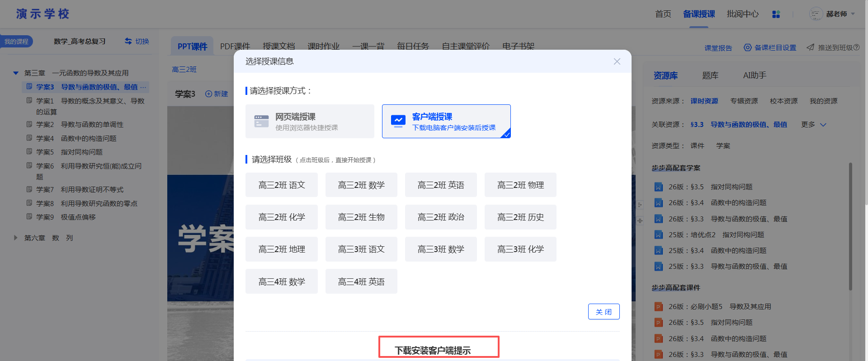Click the 新建 plus button
868x361 pixels.
click(x=217, y=94)
